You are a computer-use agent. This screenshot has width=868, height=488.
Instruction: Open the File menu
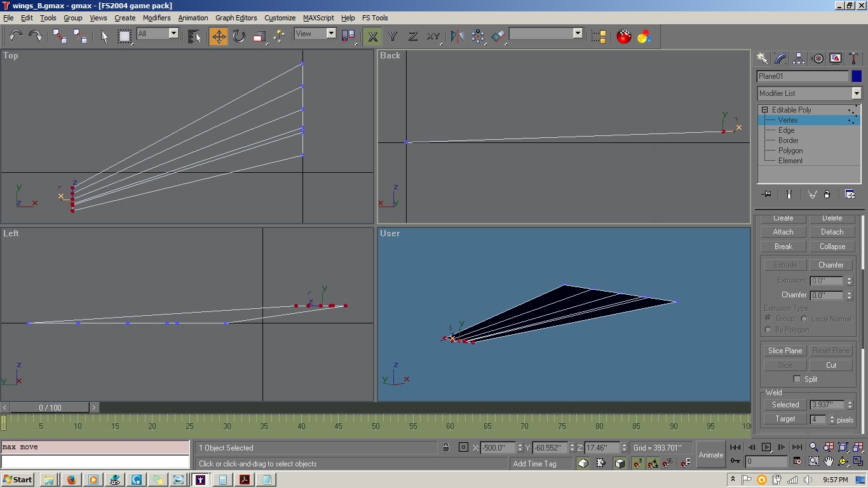pyautogui.click(x=8, y=18)
